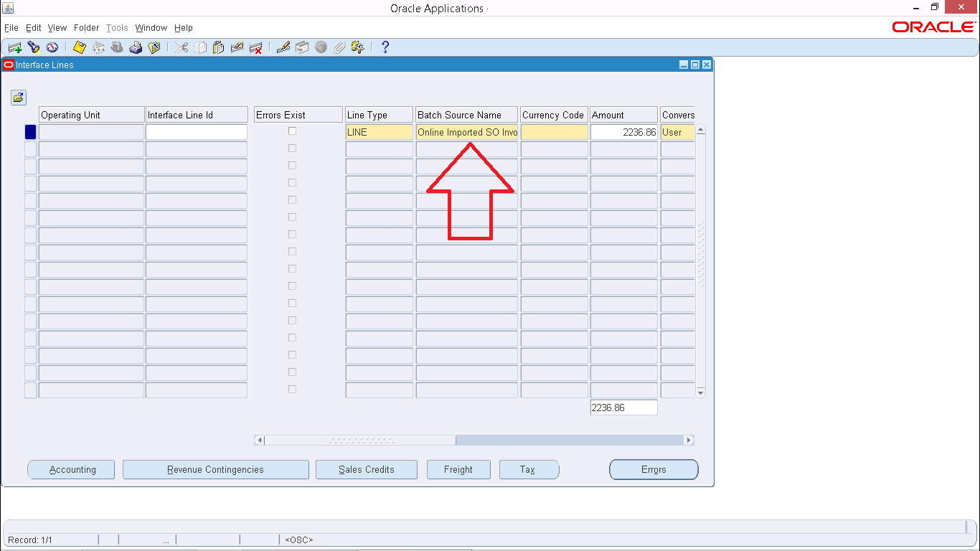Image resolution: width=980 pixels, height=551 pixels.
Task: Click the Operating Unit column header
Action: coord(91,115)
